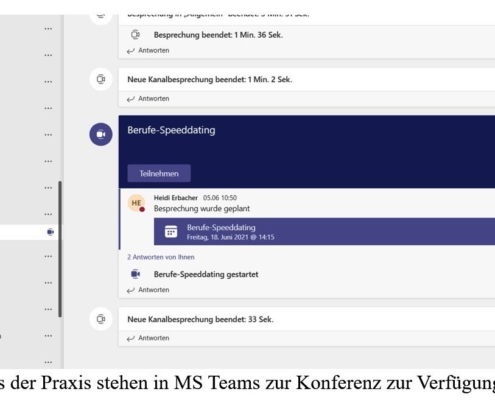Click meeting avatar icon beside '33 Sek.' post
Screen dimensions: 495x400
click(x=101, y=319)
